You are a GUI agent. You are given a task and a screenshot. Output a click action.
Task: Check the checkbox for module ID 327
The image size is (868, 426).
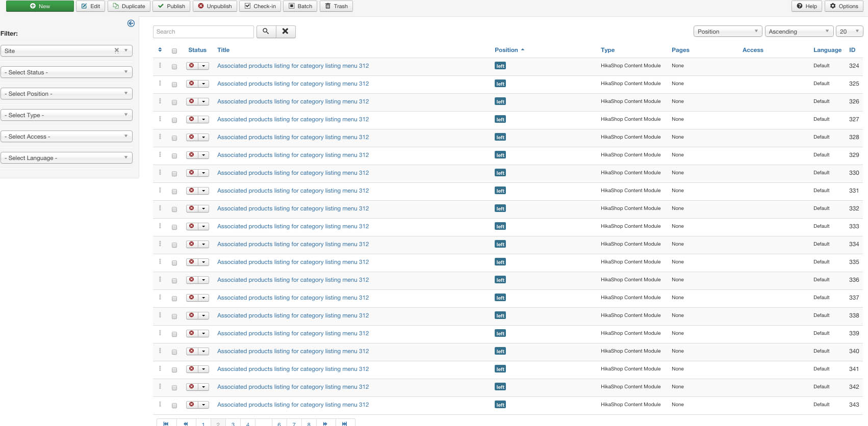174,120
